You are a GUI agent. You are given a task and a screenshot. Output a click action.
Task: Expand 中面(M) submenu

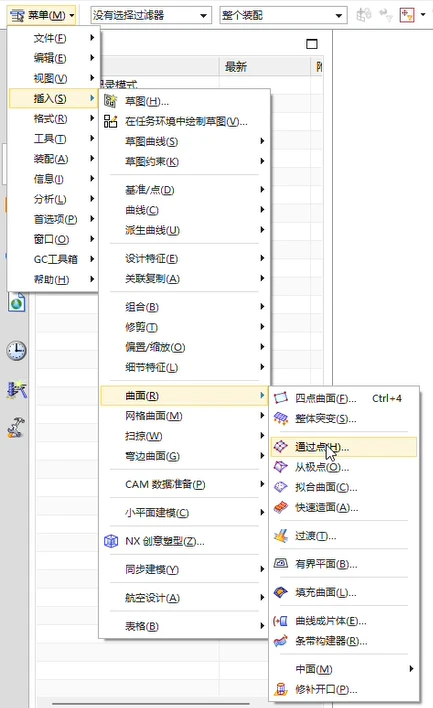(x=344, y=669)
